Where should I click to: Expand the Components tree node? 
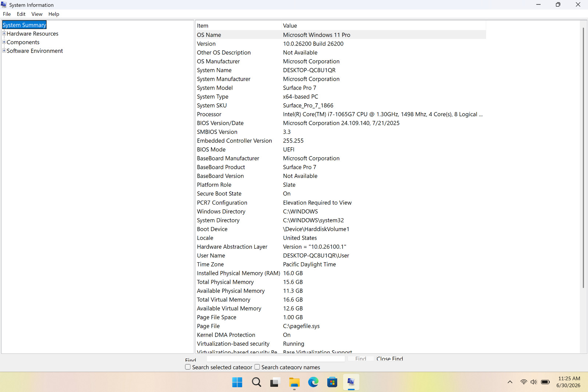click(x=4, y=42)
